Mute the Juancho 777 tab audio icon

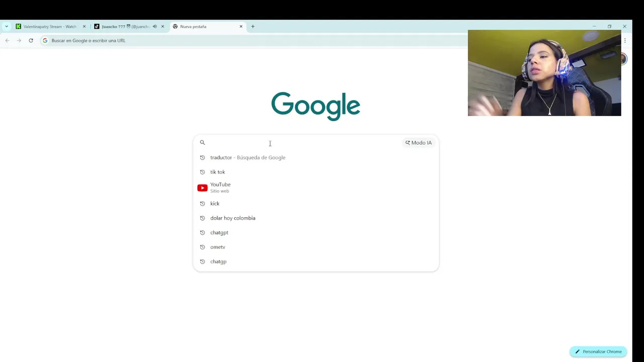[x=154, y=27]
